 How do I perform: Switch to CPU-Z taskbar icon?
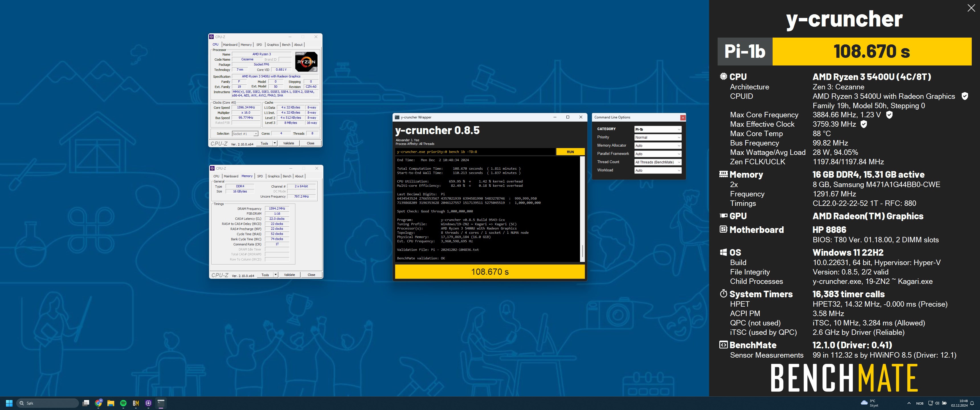tap(148, 403)
